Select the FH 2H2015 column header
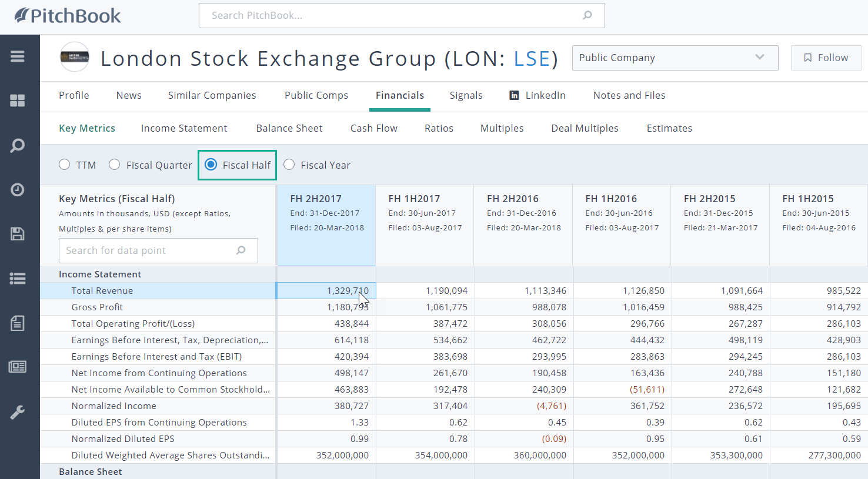This screenshot has width=868, height=479. [x=720, y=226]
